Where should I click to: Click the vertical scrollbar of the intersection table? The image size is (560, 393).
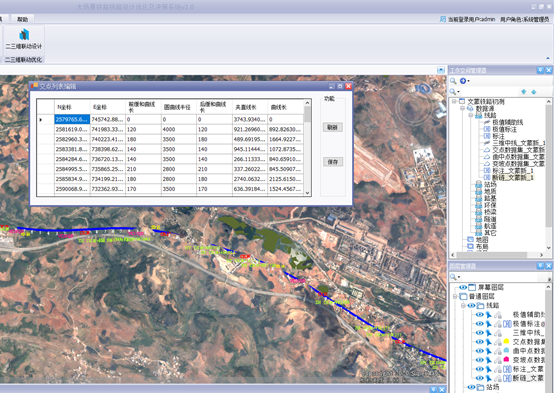[308, 148]
